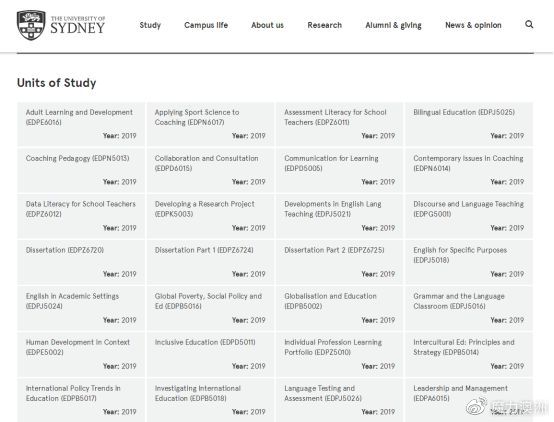Screen dimensions: 554x422
Task: Open Adult Learning and Development unit
Action: pos(81,124)
